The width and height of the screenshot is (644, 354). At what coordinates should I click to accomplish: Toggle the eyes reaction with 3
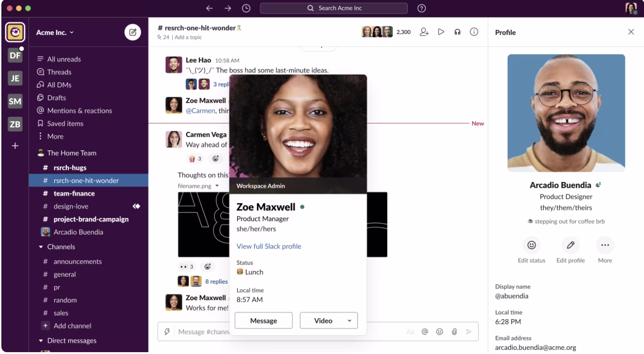(x=186, y=266)
